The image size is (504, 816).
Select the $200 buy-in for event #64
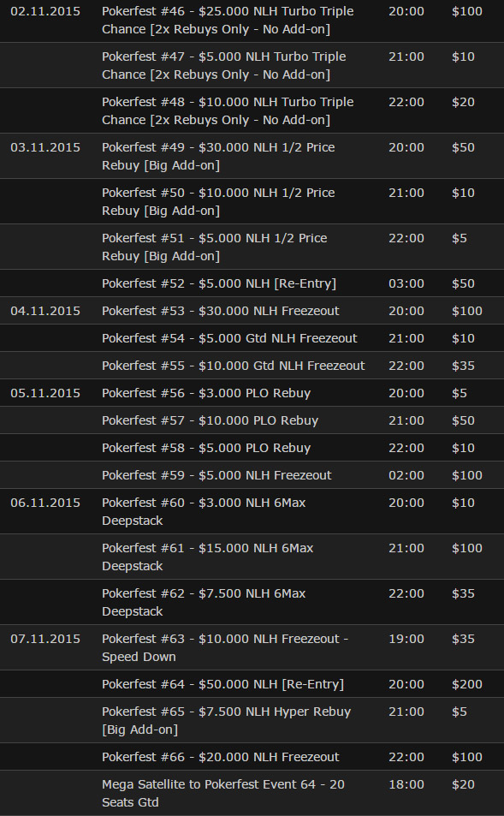pyautogui.click(x=467, y=684)
